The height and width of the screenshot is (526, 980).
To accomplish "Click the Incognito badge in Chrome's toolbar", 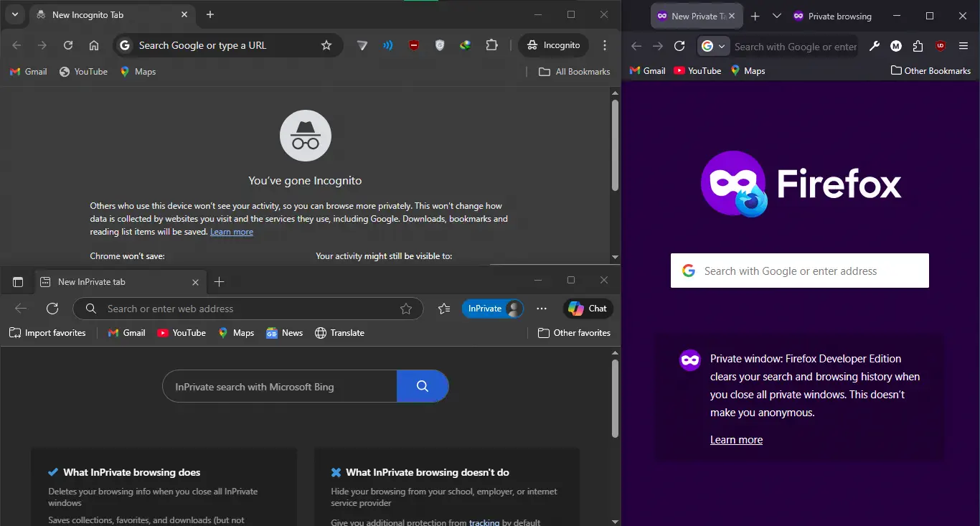I will click(553, 45).
